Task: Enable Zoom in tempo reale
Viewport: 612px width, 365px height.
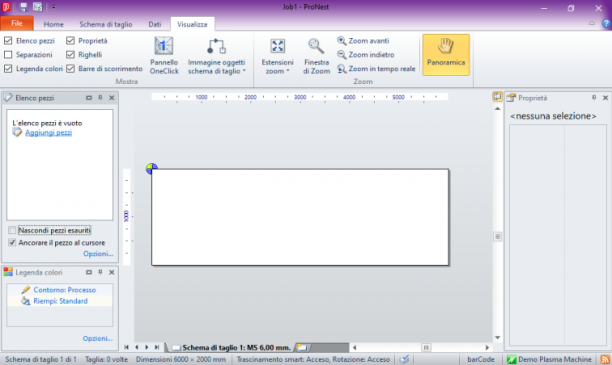Action: [376, 69]
